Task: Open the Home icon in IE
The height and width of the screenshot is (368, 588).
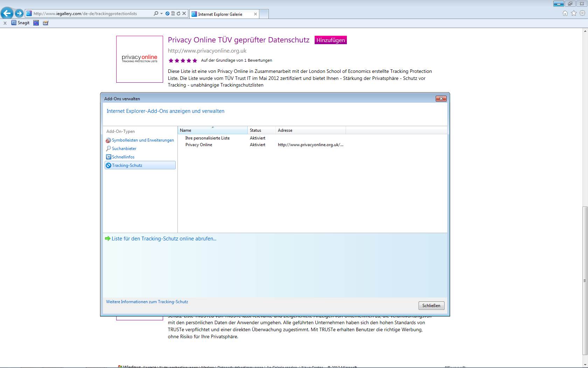Action: click(x=565, y=13)
